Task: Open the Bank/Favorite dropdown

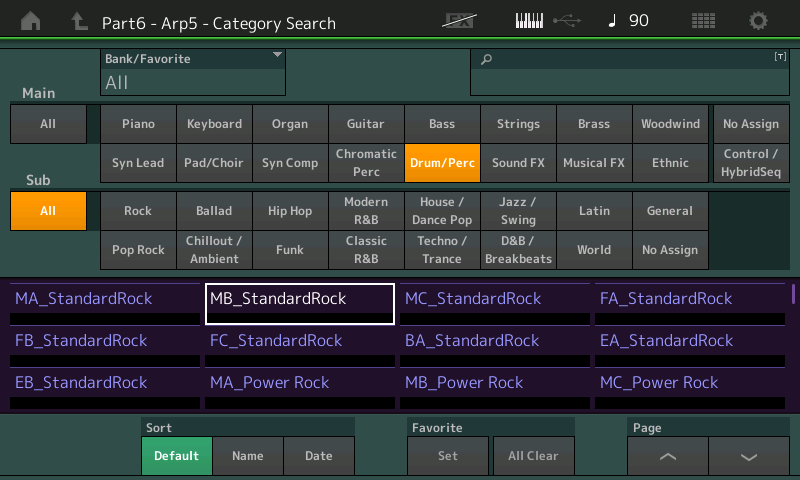Action: (193, 73)
